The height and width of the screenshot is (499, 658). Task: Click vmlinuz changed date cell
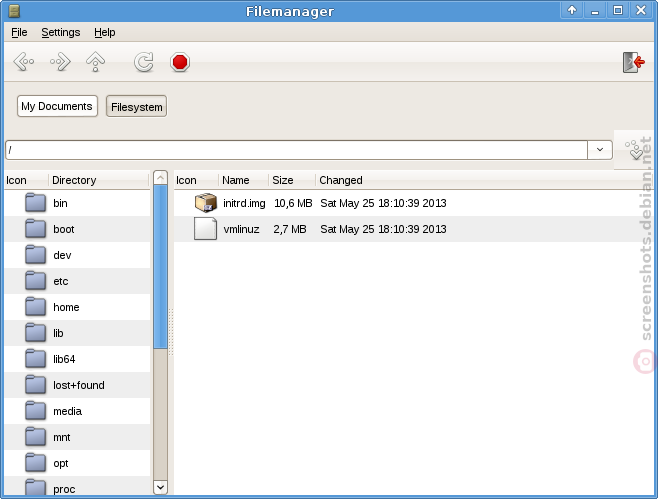tap(383, 229)
